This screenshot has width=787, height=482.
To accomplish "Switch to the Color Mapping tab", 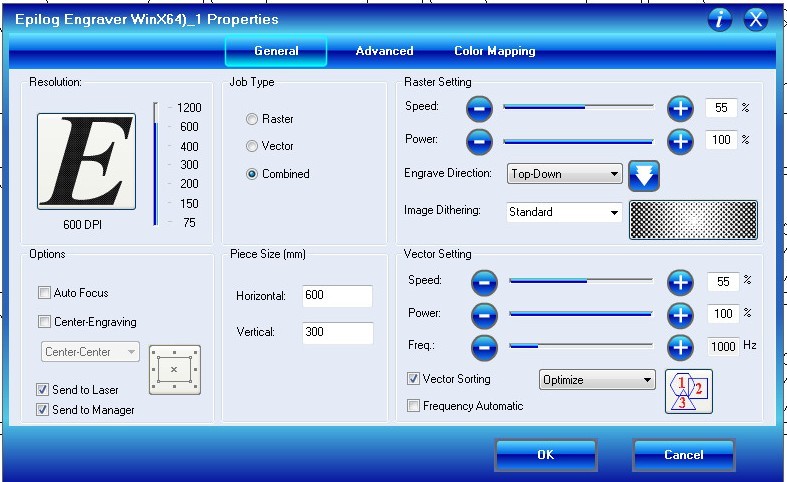I will tap(495, 51).
